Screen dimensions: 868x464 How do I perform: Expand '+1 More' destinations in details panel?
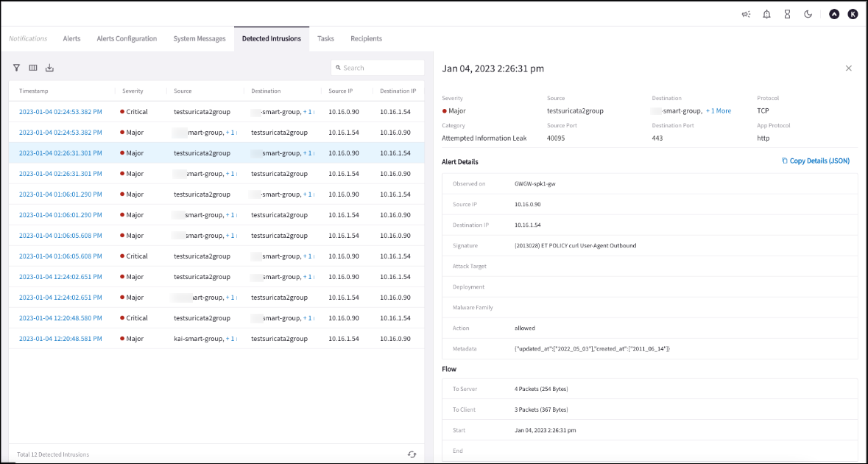(719, 111)
